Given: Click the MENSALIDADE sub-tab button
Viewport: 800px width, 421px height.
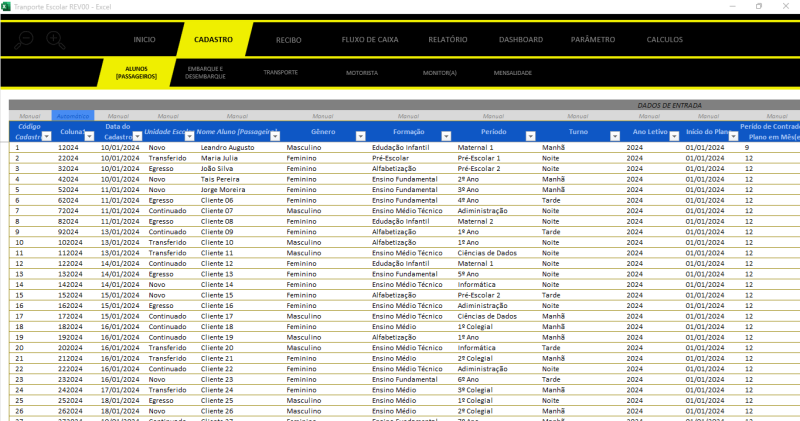Looking at the screenshot, I should click(x=512, y=73).
